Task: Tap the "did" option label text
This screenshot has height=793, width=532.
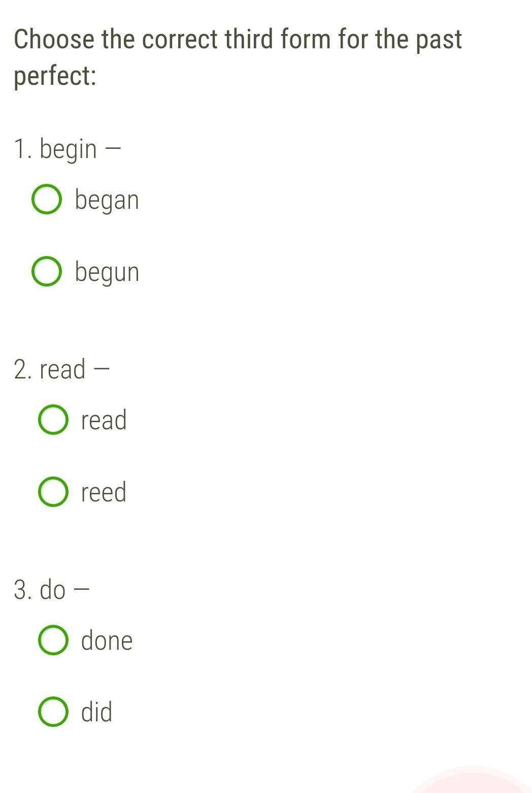Action: coord(96,712)
